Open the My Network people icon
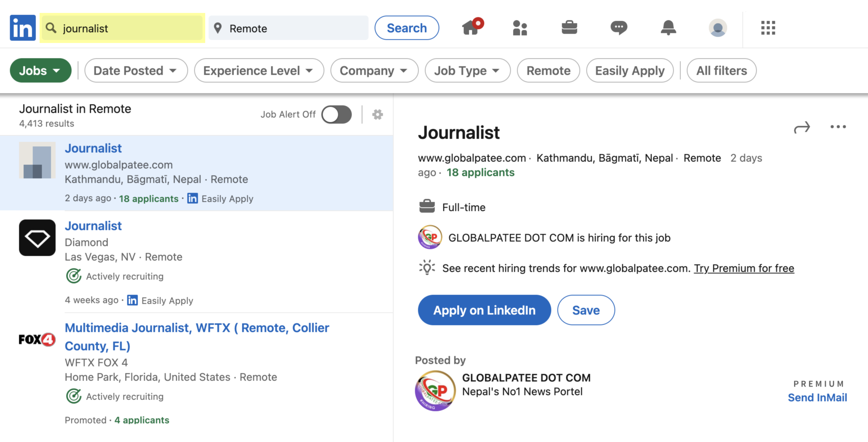The height and width of the screenshot is (442, 868). 520,28
